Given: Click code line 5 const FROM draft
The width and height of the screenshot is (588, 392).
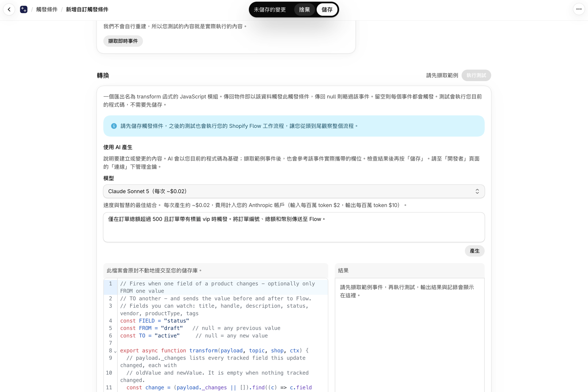Looking at the screenshot, I should point(200,328).
